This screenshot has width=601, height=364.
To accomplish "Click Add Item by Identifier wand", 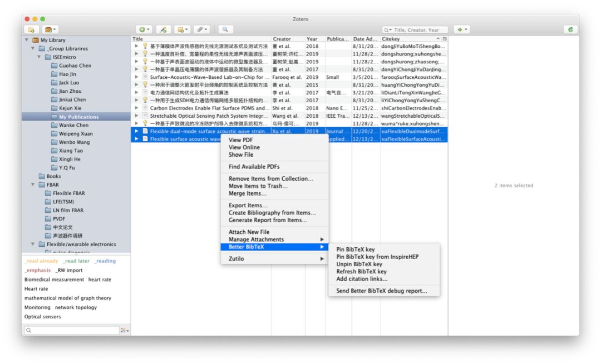I will click(x=163, y=29).
